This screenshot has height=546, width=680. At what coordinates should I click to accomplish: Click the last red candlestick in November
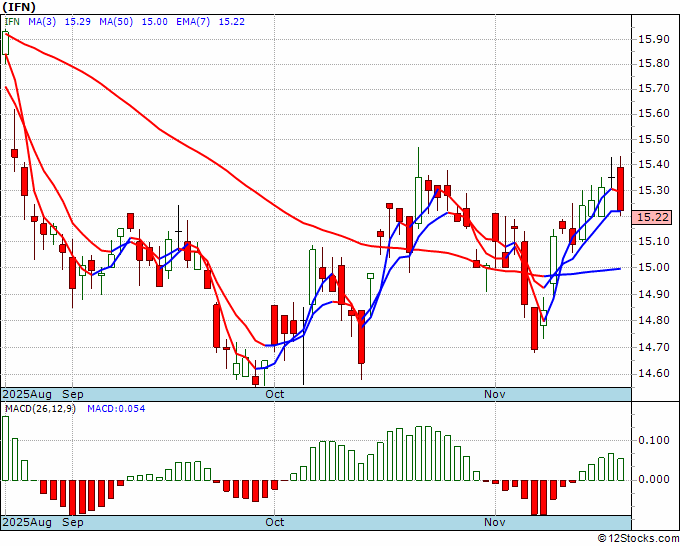pyautogui.click(x=621, y=189)
